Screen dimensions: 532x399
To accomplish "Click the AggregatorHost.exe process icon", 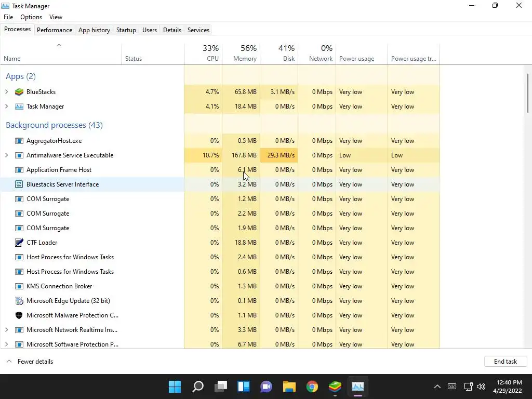I will (x=19, y=141).
